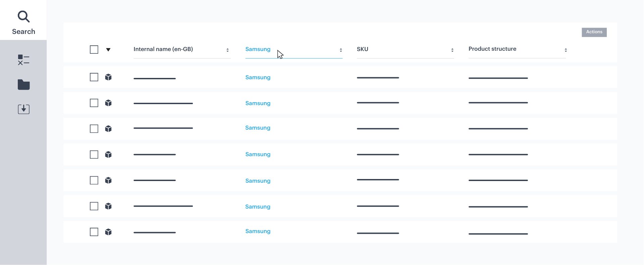This screenshot has height=265, width=644.
Task: Tick the checkbox of the second product row
Action: (94, 103)
